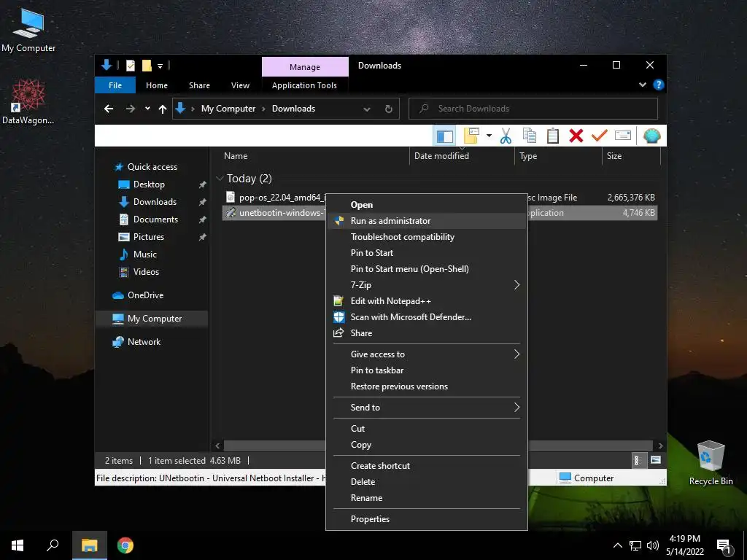Image resolution: width=747 pixels, height=560 pixels.
Task: Click the orange checkmark Properties toolbar icon
Action: point(600,136)
